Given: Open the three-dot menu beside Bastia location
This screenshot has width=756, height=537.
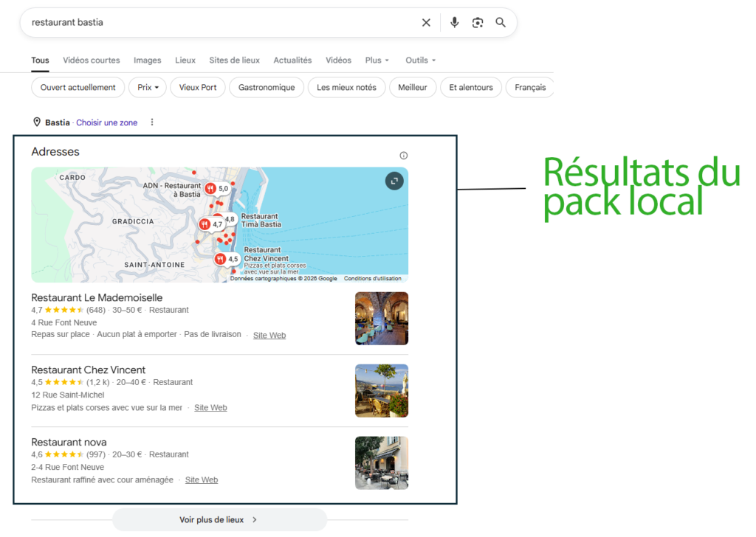Looking at the screenshot, I should tap(152, 122).
